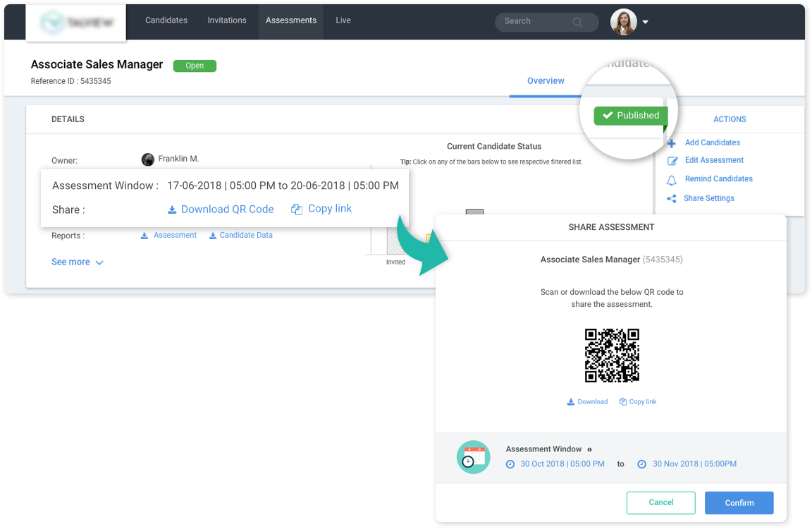Click the Edit Assessment pencil icon
Viewport: 812px width, 529px height.
[x=672, y=161]
